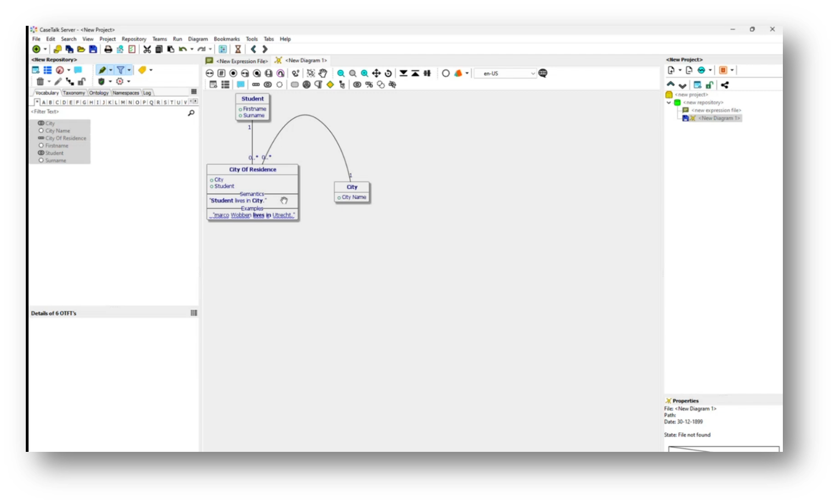Screen dimensions: 835x504
Task: Click the City entity box in diagram
Action: (x=352, y=193)
